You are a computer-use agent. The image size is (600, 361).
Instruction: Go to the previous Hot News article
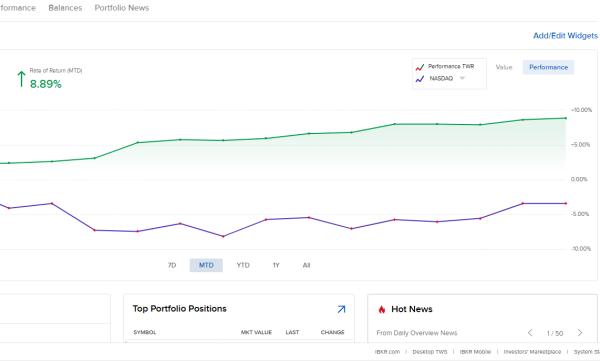[530, 333]
